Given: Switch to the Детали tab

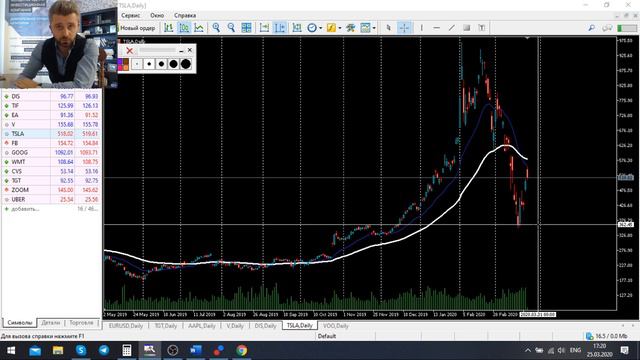Looking at the screenshot, I should [51, 323].
